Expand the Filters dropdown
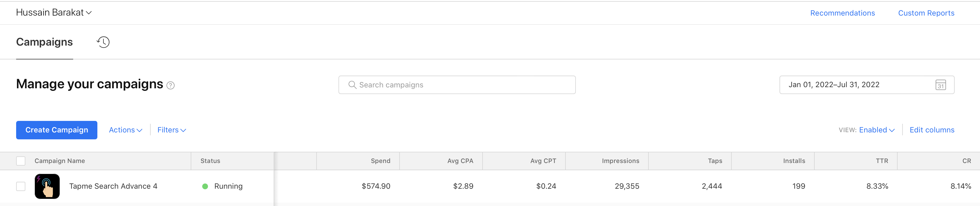This screenshot has width=980, height=206. [x=172, y=130]
